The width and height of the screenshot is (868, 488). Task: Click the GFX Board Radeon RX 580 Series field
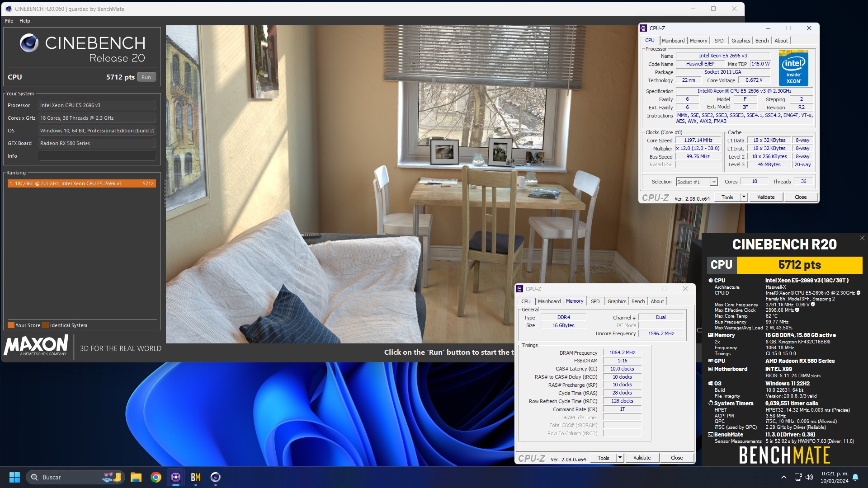[x=97, y=143]
